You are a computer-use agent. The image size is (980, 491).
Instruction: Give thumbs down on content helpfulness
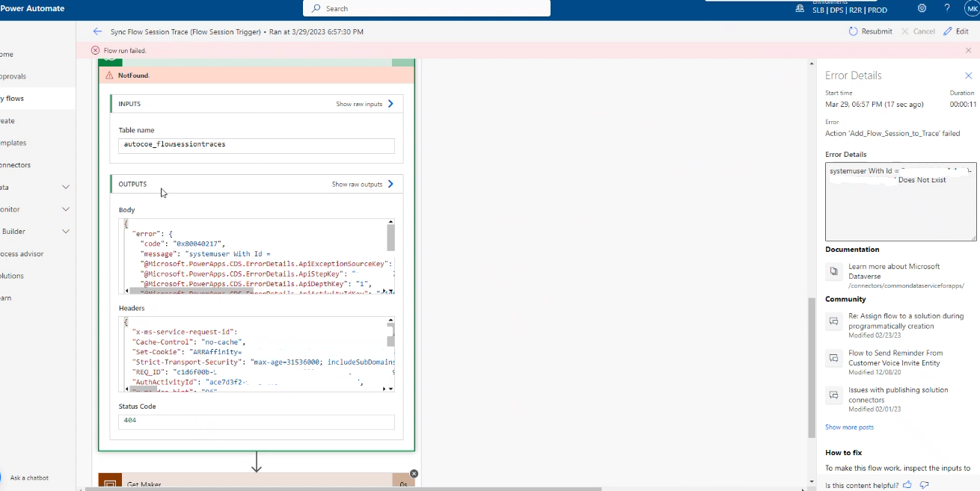coord(924,484)
